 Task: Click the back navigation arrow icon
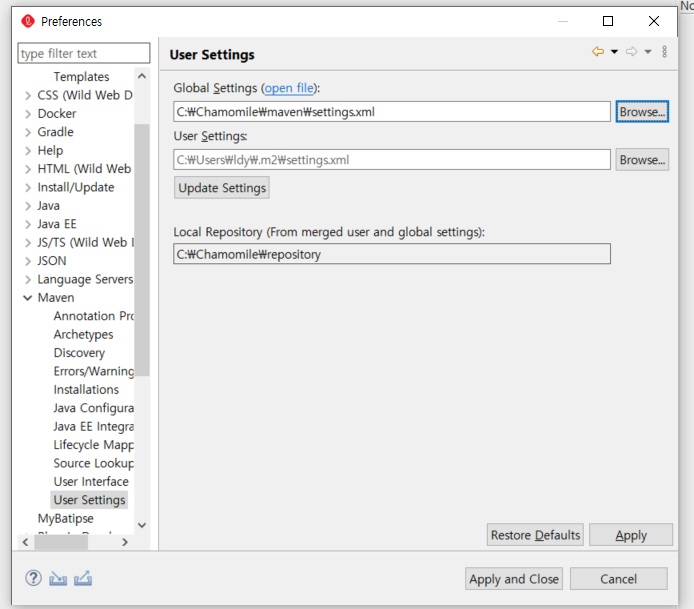[598, 52]
